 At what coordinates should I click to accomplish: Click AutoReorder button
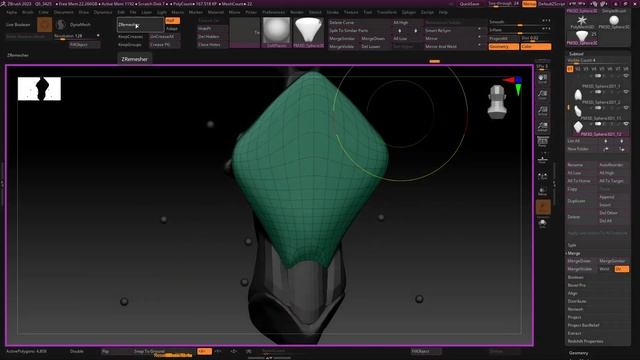[x=613, y=165]
